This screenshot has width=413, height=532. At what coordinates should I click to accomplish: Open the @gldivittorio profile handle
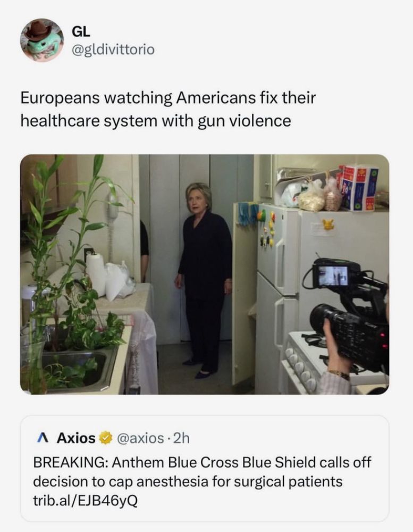(113, 49)
